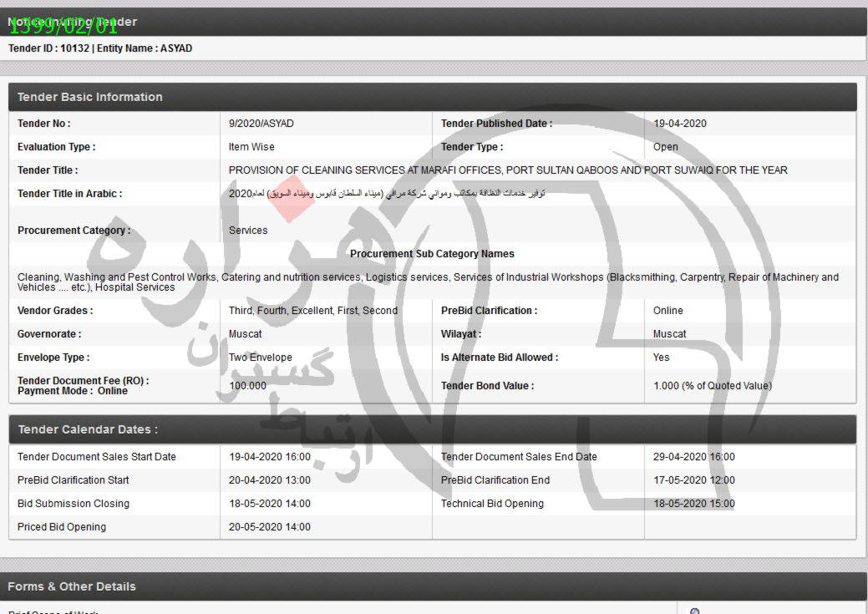The image size is (868, 614).
Task: Click the PreBid Clarification value Online
Action: (x=668, y=311)
